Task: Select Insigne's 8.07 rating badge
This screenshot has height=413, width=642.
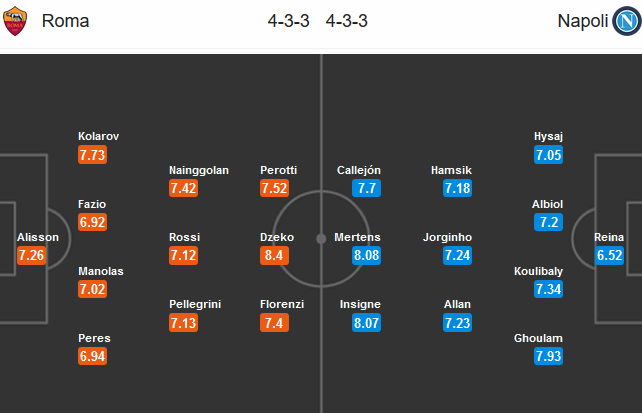Action: click(x=366, y=323)
